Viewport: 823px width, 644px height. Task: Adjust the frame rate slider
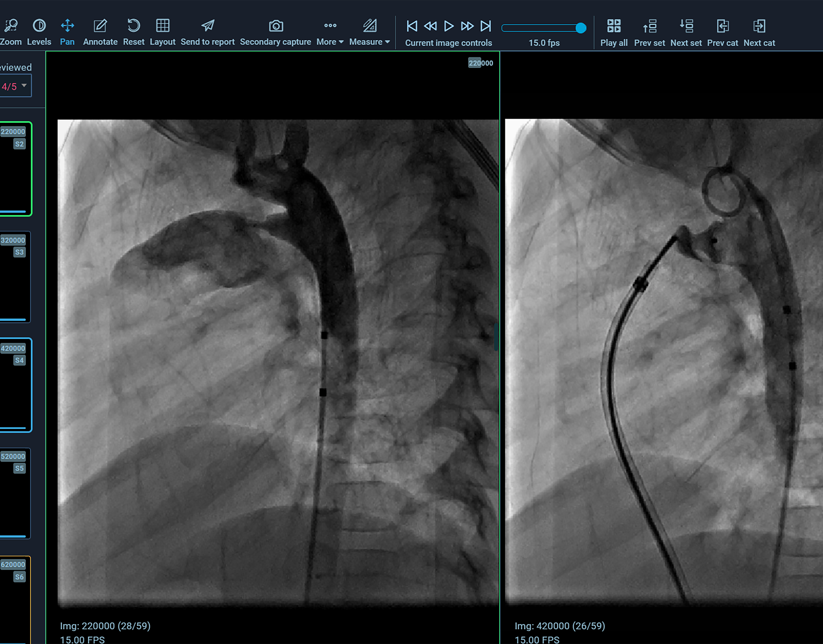point(544,28)
